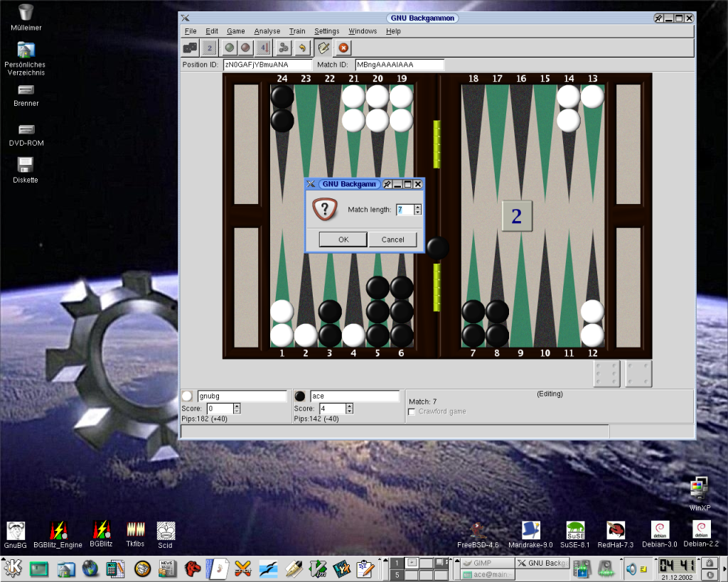Open the Game menu
This screenshot has height=582, width=728.
click(x=236, y=31)
